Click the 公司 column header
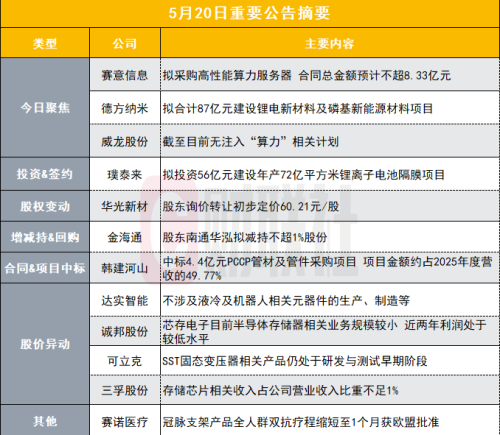The image size is (500, 435). (x=125, y=43)
